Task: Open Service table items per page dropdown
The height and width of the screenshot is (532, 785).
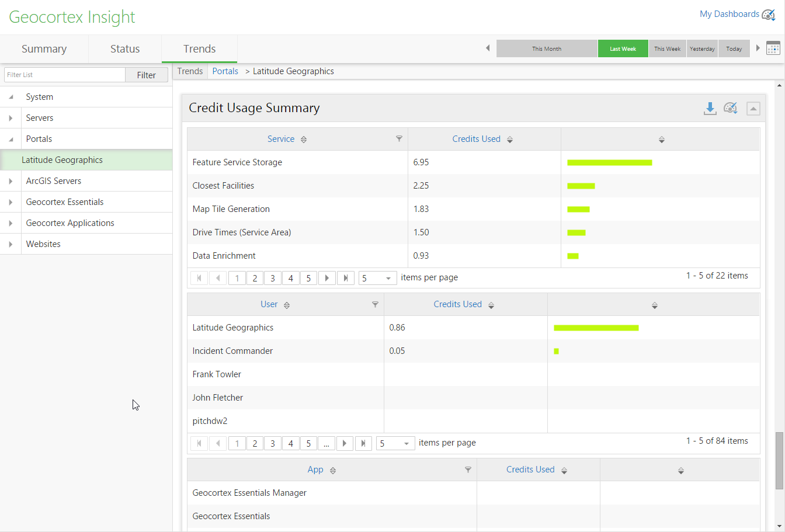Action: pyautogui.click(x=378, y=278)
